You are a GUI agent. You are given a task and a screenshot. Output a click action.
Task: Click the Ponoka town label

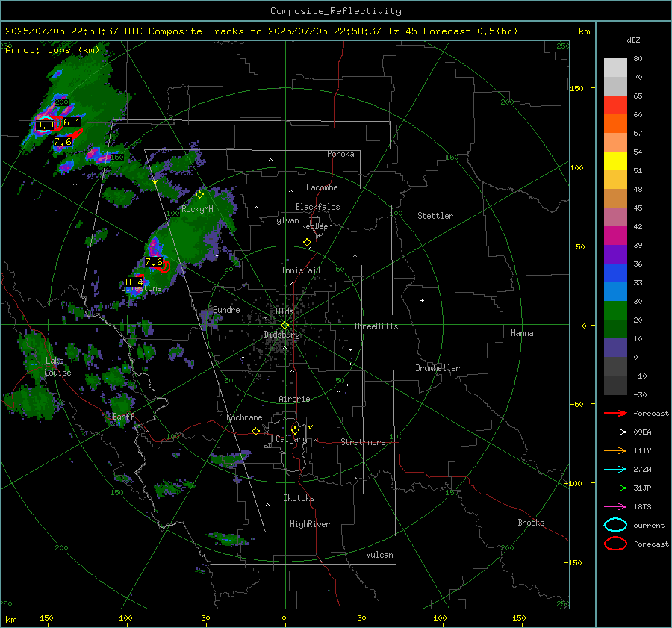[x=340, y=154]
